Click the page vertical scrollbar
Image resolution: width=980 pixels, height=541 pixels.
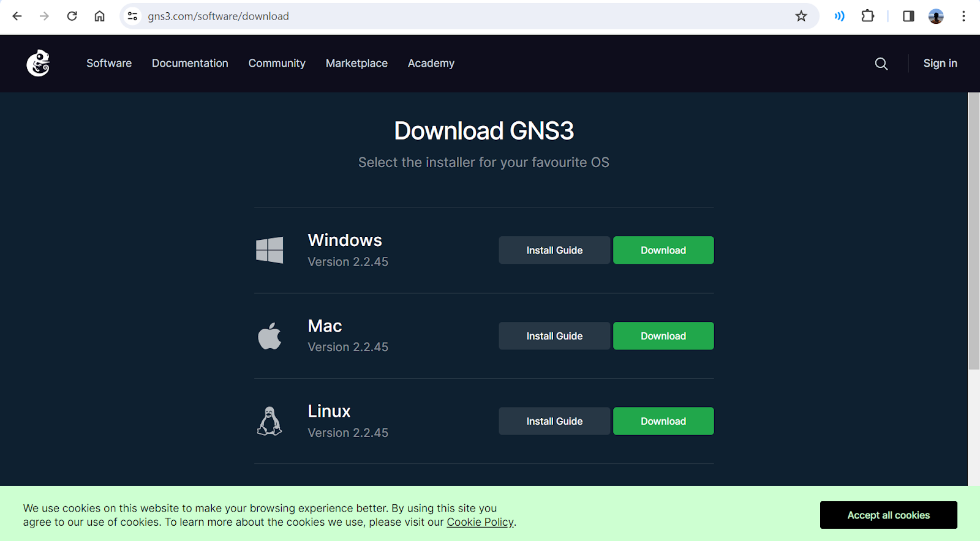tap(974, 231)
